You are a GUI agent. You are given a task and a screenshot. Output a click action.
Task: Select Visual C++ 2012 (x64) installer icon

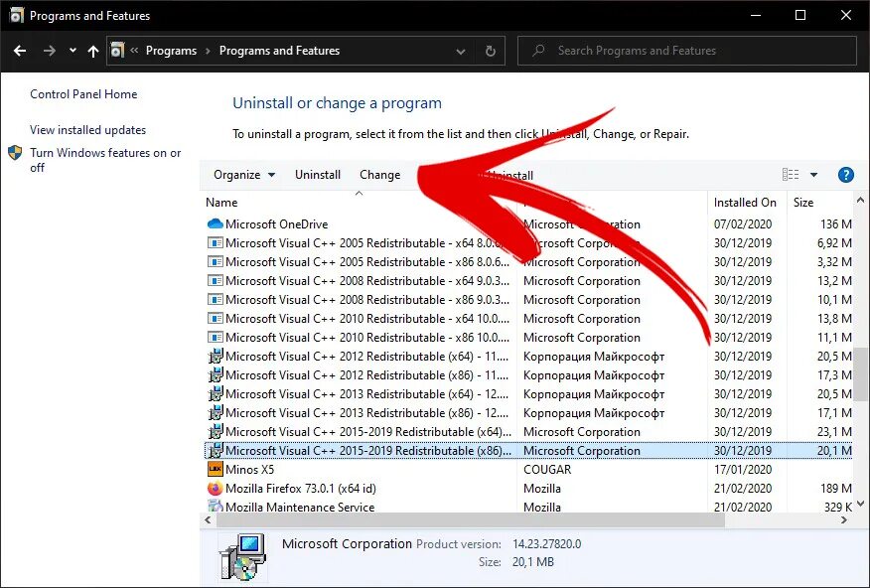point(216,357)
